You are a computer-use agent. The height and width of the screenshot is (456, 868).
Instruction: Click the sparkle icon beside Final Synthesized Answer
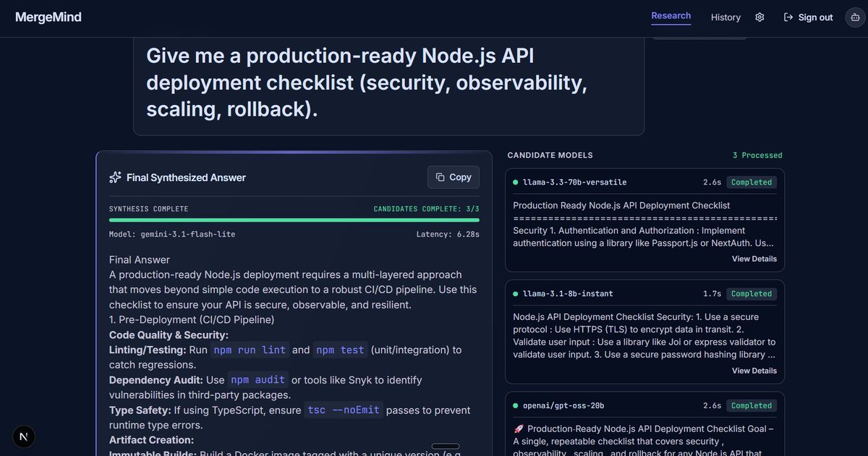(115, 177)
